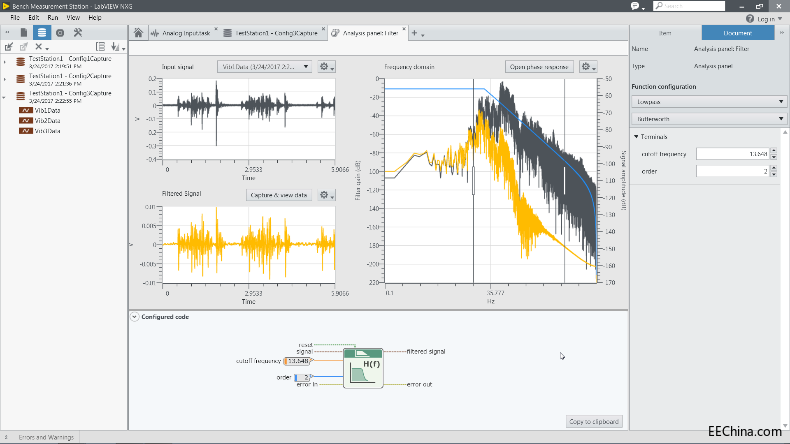This screenshot has height=444, width=790.
Task: Click the order input field
Action: (x=733, y=171)
